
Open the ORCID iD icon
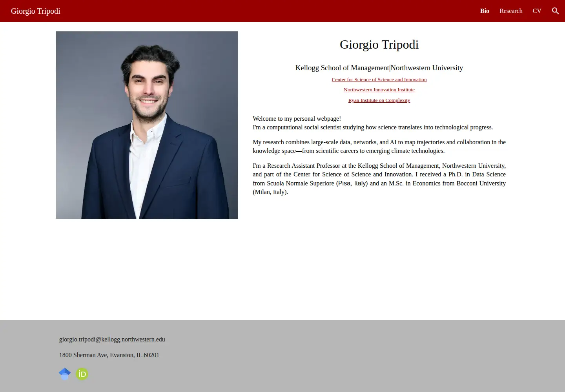(x=82, y=374)
